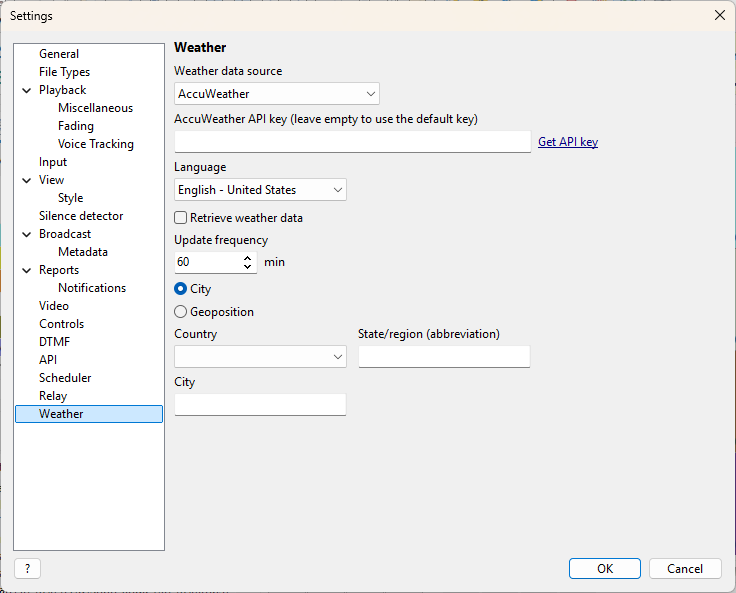Go to Scheduler settings

(x=65, y=378)
